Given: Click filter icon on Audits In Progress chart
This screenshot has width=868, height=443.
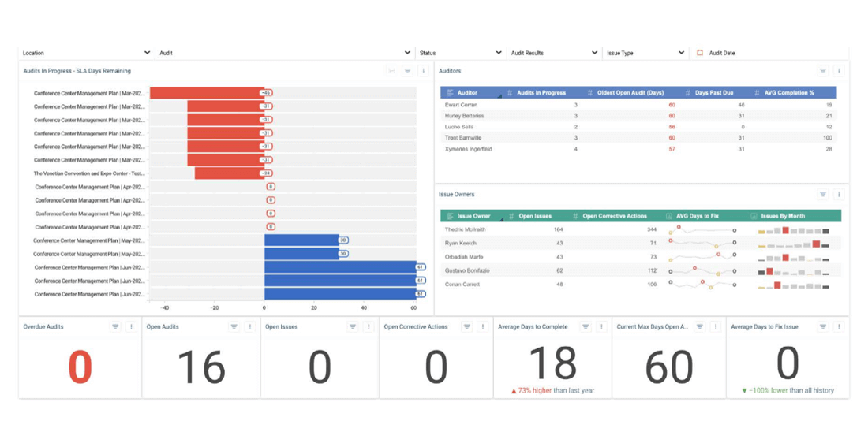Looking at the screenshot, I should [407, 71].
